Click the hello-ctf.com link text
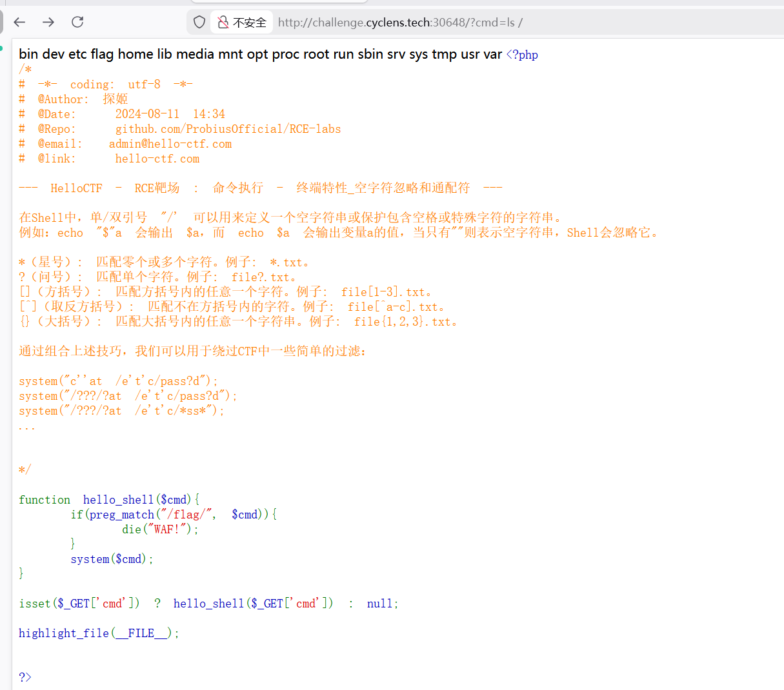 coord(157,159)
